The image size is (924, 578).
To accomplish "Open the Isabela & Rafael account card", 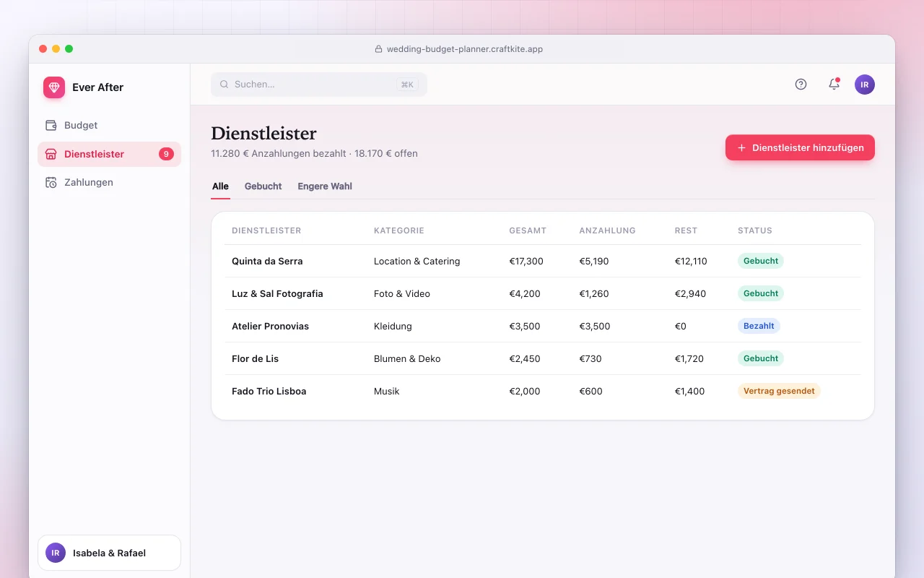I will point(109,553).
